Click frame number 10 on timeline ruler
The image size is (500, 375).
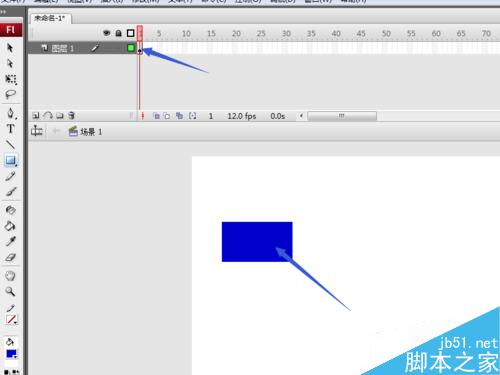click(x=186, y=33)
